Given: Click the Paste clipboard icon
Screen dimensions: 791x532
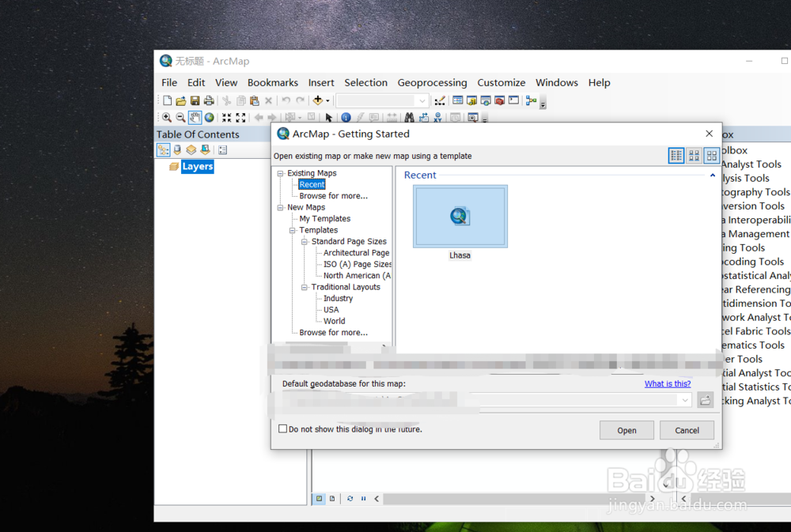Looking at the screenshot, I should click(x=255, y=101).
